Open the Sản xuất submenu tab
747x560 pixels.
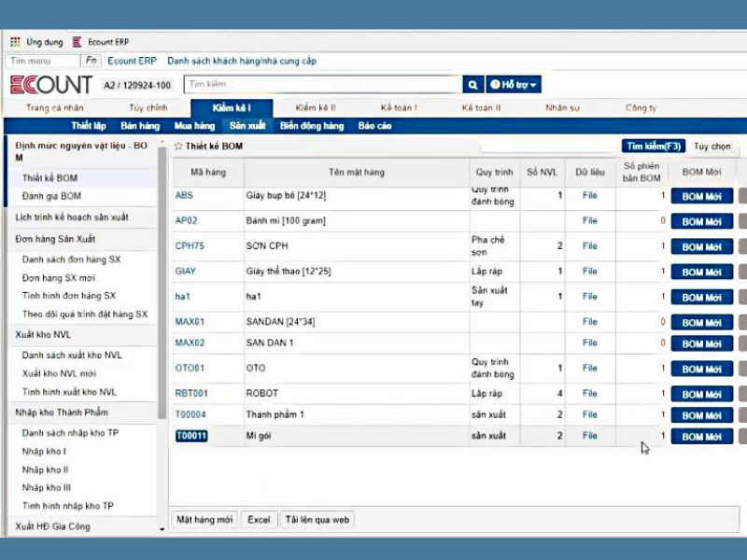[x=247, y=126]
